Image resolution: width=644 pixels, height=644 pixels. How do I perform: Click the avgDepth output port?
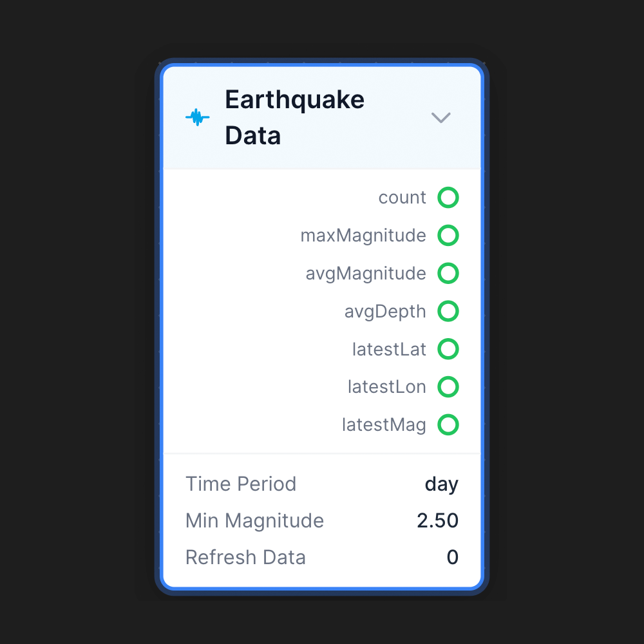(x=448, y=311)
